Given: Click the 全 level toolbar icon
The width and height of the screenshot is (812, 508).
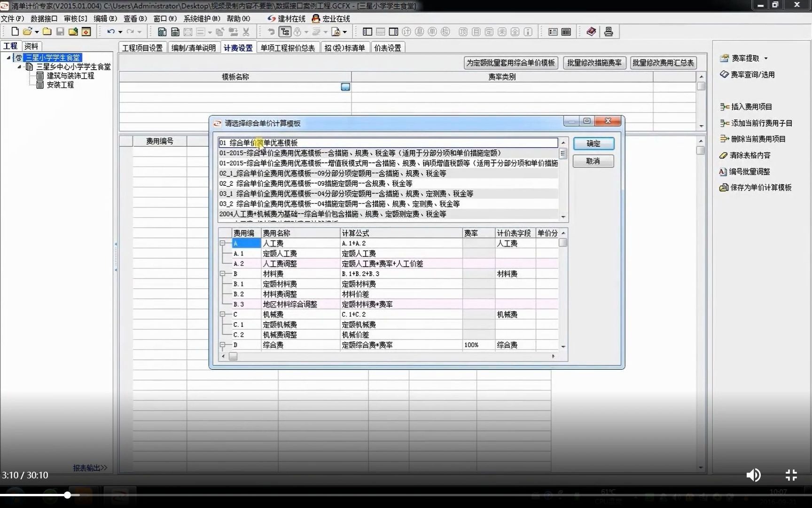Looking at the screenshot, I should pyautogui.click(x=515, y=32).
